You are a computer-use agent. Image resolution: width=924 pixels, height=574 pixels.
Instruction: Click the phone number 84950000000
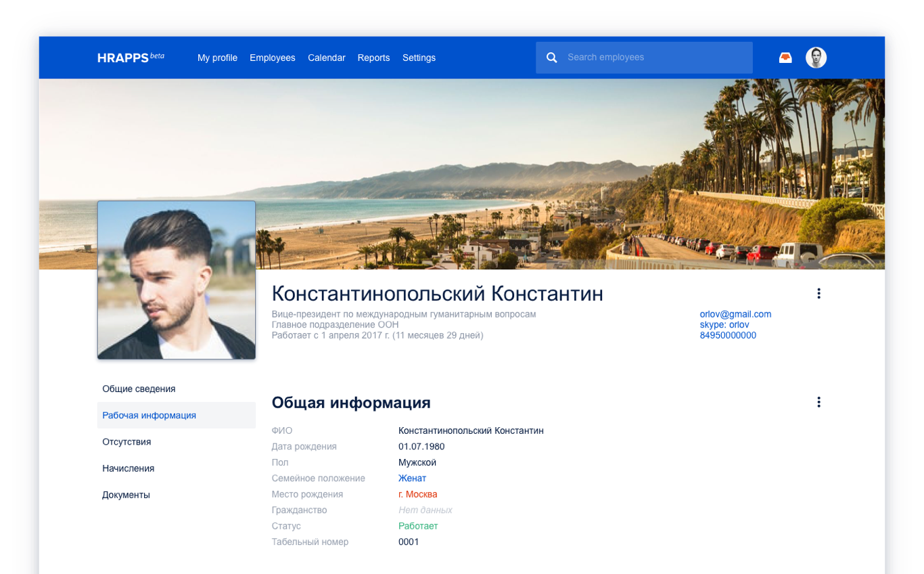point(728,335)
